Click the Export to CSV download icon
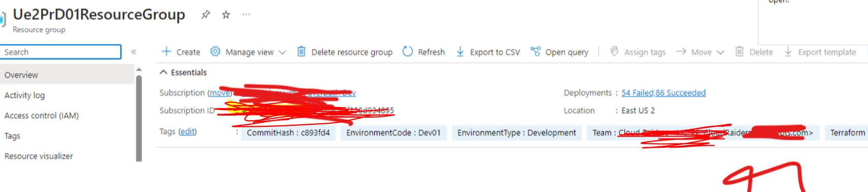 [460, 51]
